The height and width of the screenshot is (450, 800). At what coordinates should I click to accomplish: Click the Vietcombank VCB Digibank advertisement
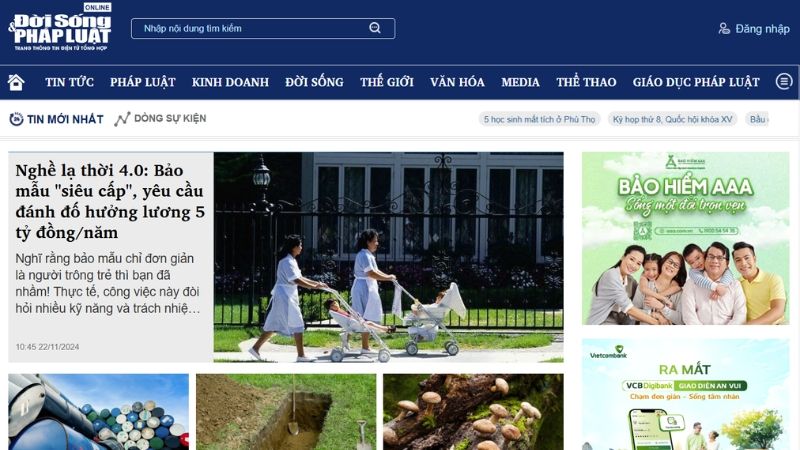pos(686,394)
